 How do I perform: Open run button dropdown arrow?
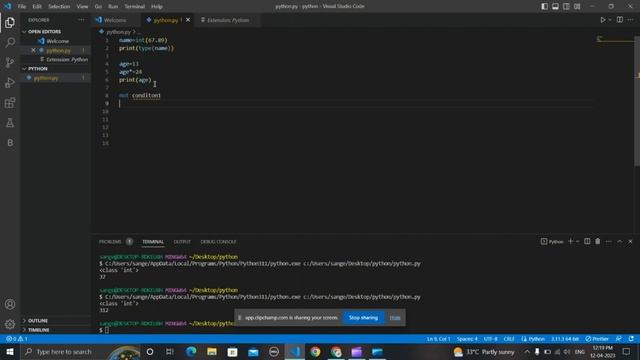[610, 20]
